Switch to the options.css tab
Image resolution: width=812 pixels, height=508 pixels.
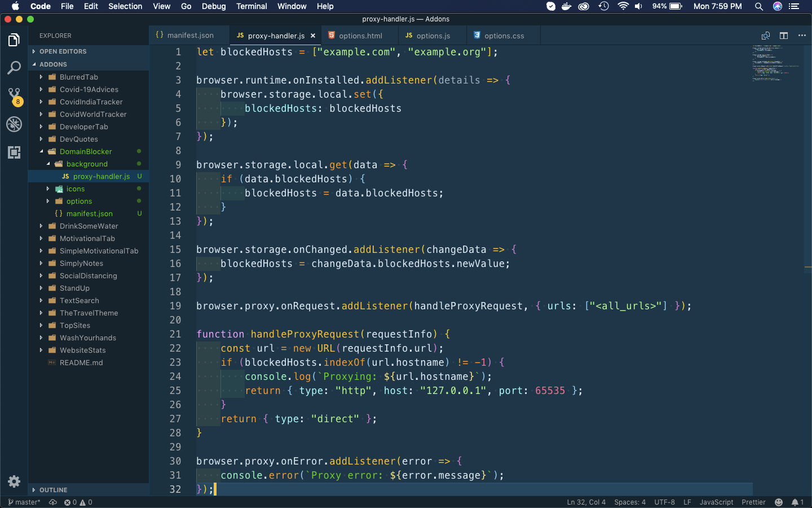(504, 36)
